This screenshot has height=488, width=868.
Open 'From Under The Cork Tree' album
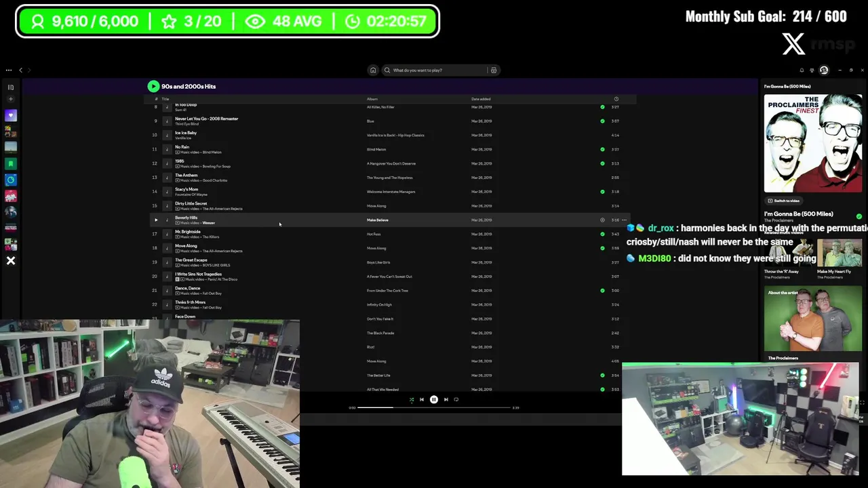point(387,290)
